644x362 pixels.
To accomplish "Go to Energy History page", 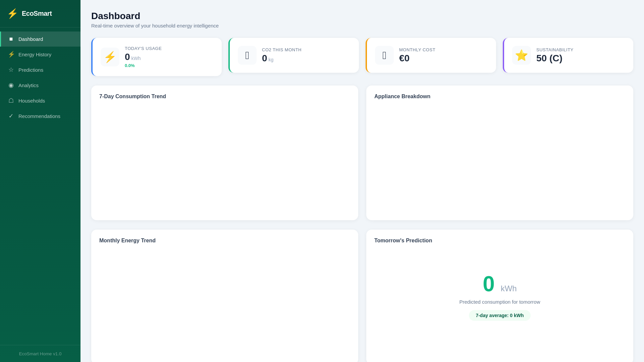I will (x=40, y=54).
